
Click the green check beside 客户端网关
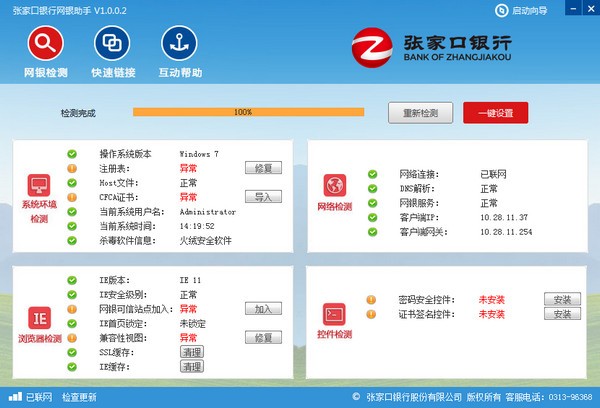coord(372,232)
